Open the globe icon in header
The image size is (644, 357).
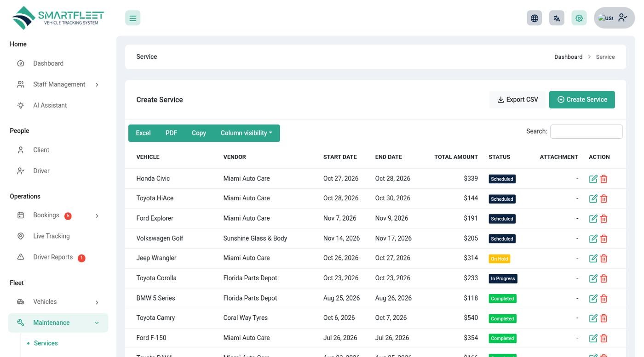[534, 18]
